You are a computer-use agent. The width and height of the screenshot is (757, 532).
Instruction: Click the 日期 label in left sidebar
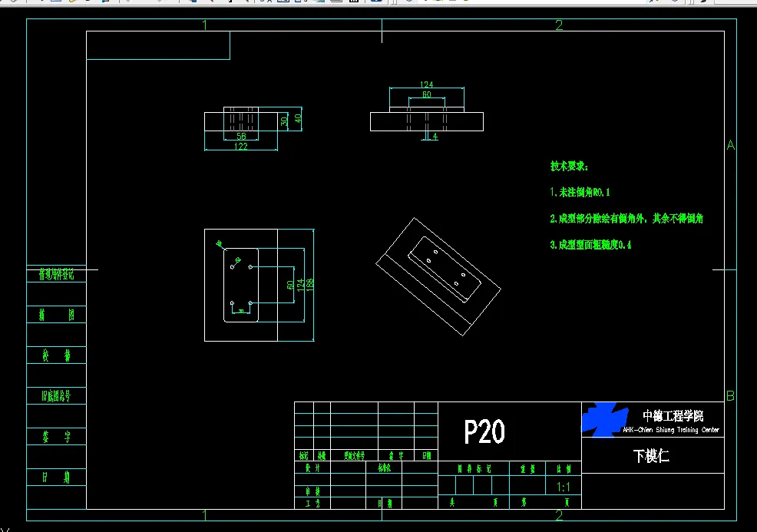[57, 477]
